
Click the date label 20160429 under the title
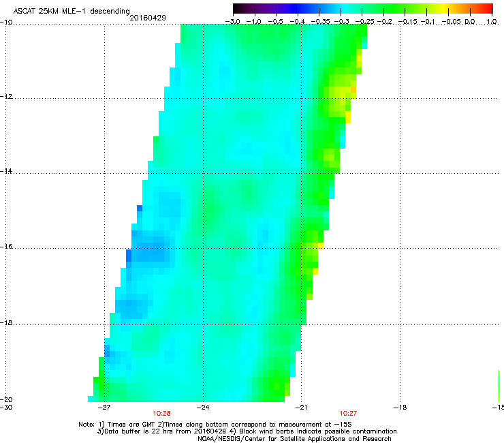148,18
